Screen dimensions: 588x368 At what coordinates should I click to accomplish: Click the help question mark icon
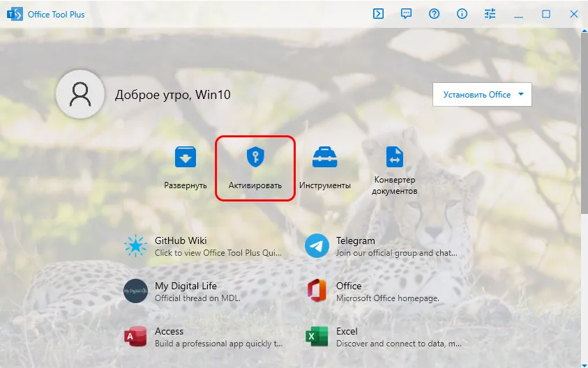[434, 14]
